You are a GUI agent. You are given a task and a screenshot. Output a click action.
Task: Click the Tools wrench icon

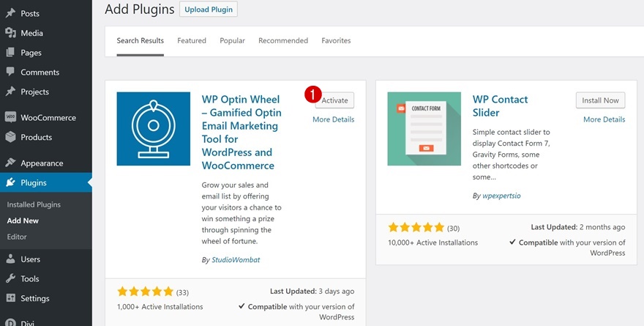[x=10, y=279]
